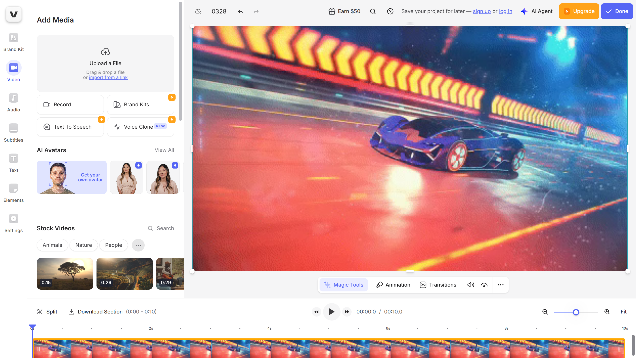
Task: Mute the clip using the speaker icon
Action: point(470,285)
